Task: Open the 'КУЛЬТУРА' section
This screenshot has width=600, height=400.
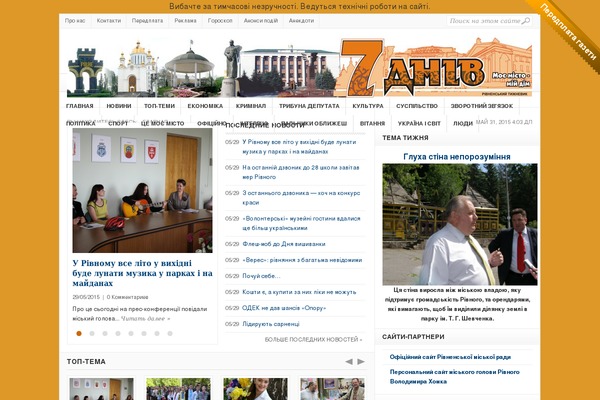Action: [368, 106]
